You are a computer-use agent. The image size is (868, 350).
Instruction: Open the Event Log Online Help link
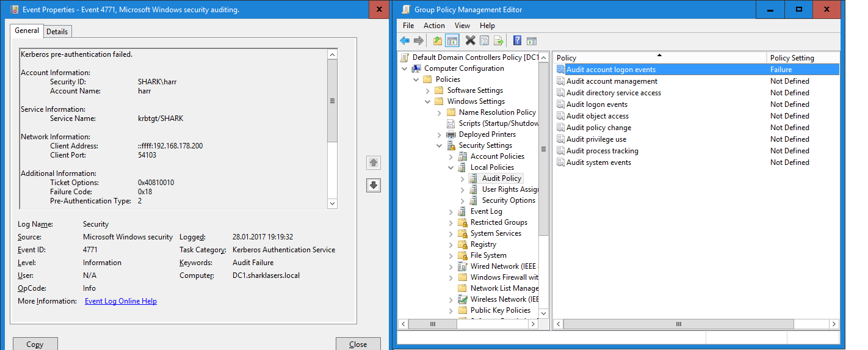[121, 301]
